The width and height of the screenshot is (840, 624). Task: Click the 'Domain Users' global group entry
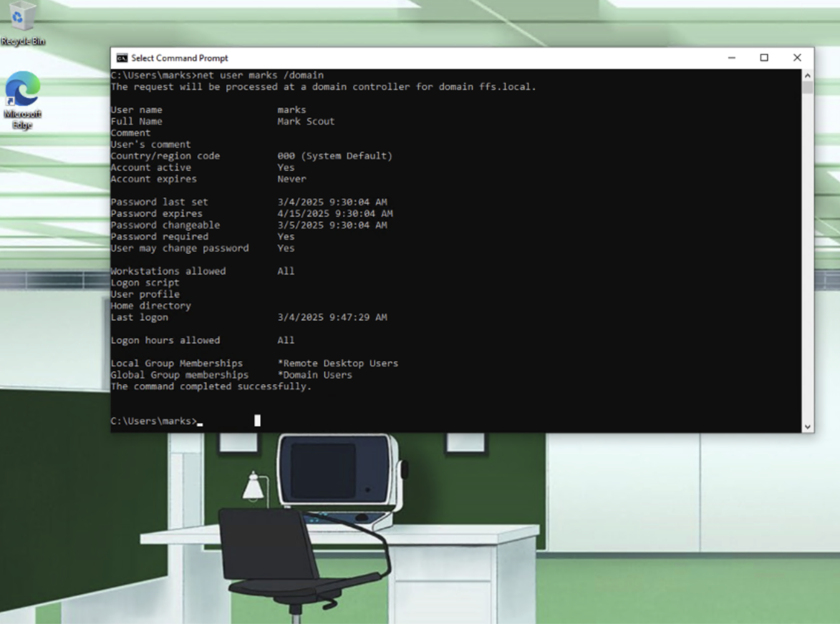(x=315, y=374)
